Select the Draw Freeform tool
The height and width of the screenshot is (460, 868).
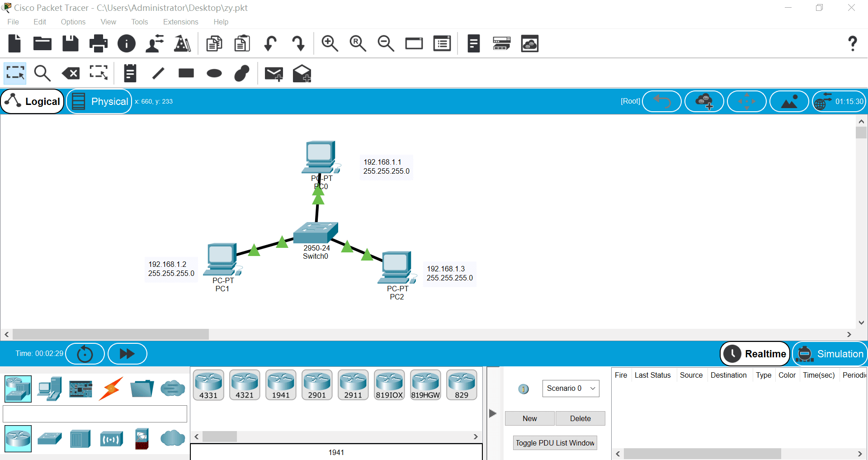coord(242,73)
